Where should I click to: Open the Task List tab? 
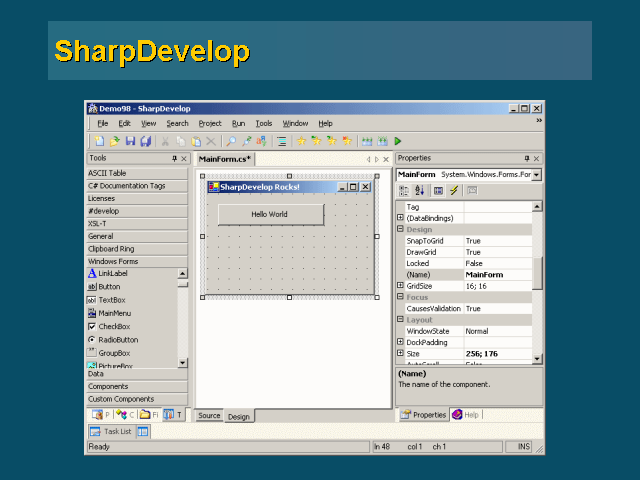[x=111, y=431]
